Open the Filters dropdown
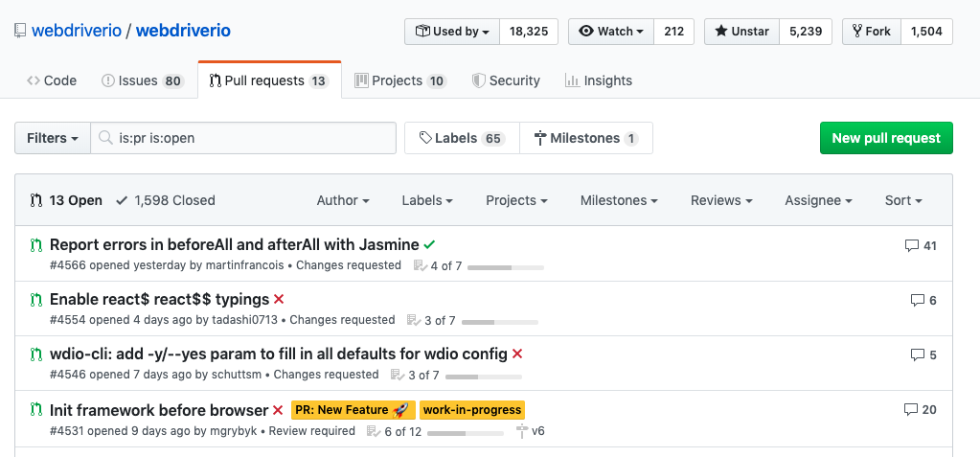 [53, 138]
